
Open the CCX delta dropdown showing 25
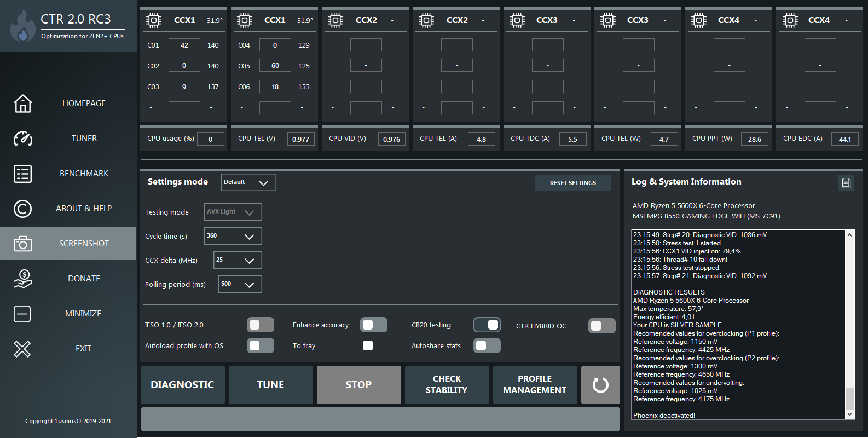[238, 260]
